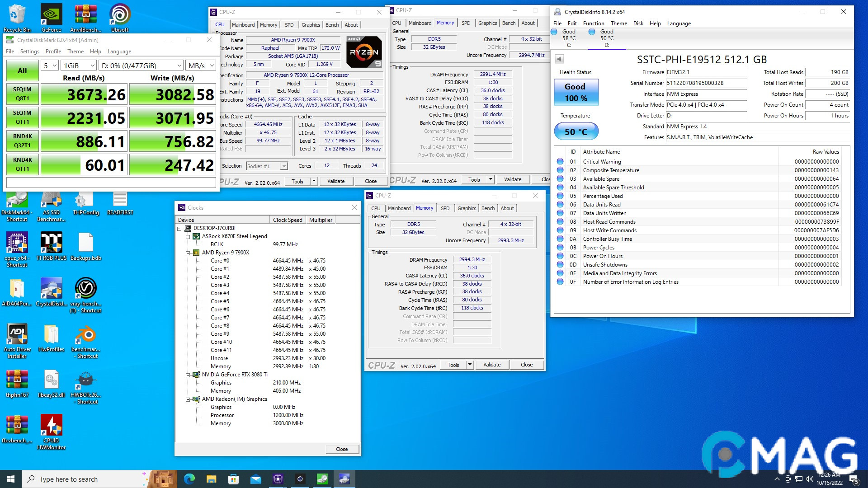Open the Function menu in CrystalDiskInfo
The image size is (868, 488).
(594, 23)
